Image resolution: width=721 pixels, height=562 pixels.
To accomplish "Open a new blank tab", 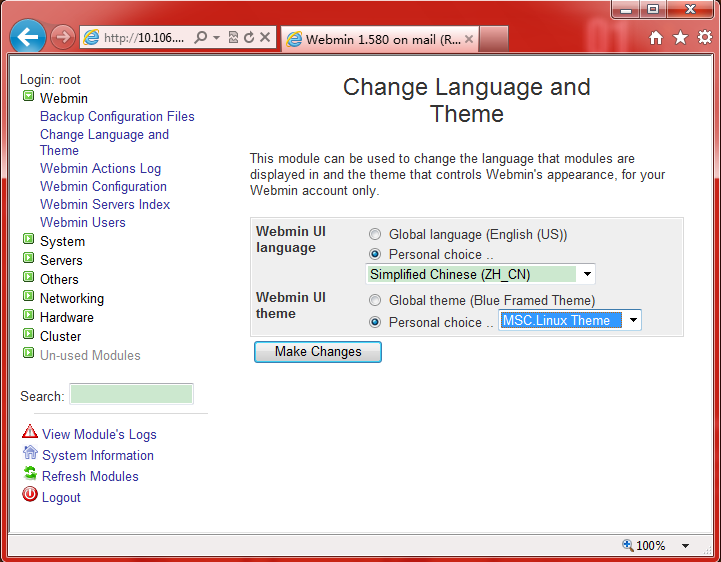I will click(x=494, y=39).
